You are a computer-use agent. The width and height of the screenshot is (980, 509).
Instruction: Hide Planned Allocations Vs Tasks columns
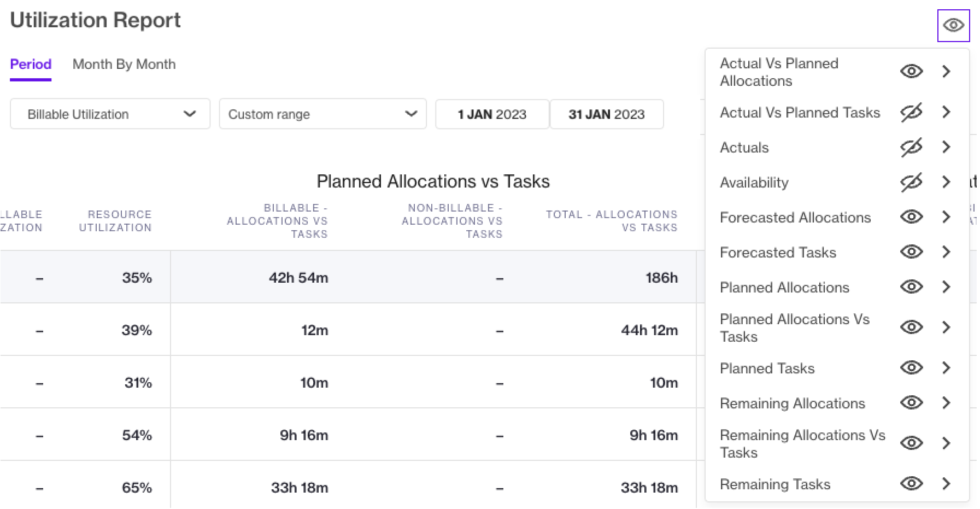click(911, 327)
